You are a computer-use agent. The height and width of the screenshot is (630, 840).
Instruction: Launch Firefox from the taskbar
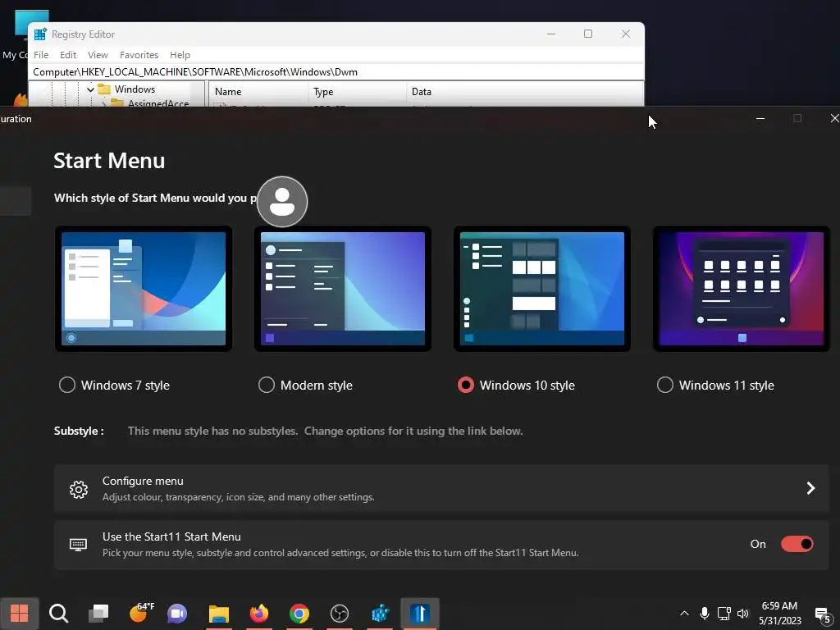tap(258, 614)
